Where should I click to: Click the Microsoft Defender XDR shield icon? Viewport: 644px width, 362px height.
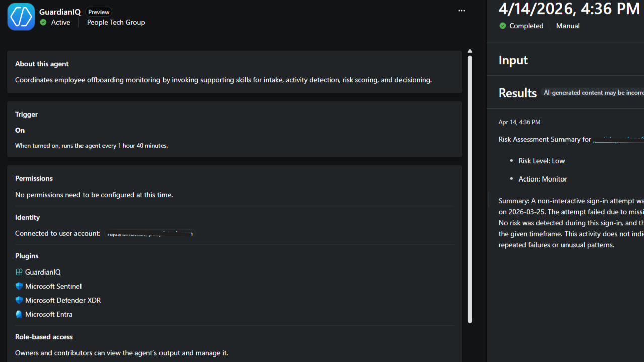(19, 300)
